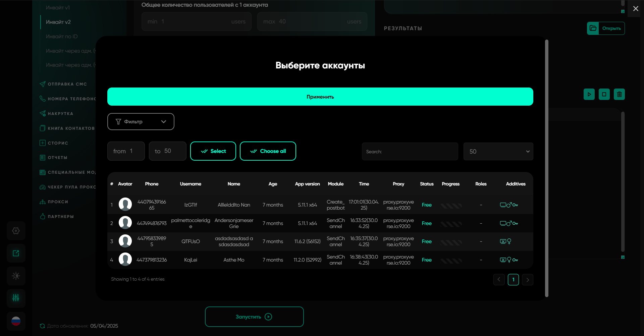Expand the Фильтр filter dropdown
Image resolution: width=644 pixels, height=336 pixels.
(141, 121)
